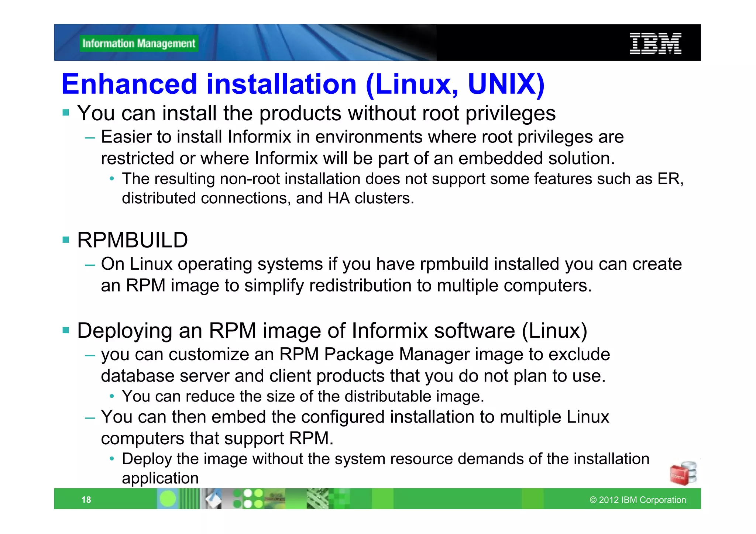Click the text 'distributed connections, and HA clusters.'
756x534 pixels.
coord(268,199)
